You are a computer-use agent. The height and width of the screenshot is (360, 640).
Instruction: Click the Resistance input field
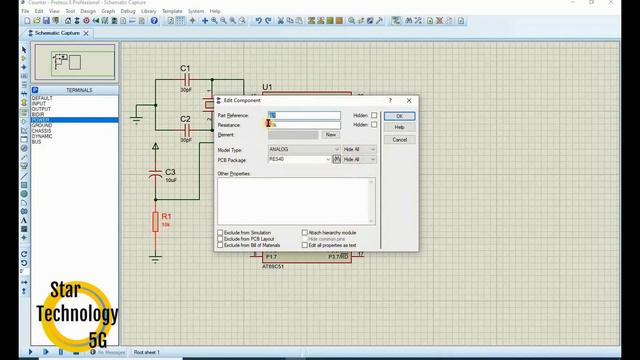[x=304, y=125]
